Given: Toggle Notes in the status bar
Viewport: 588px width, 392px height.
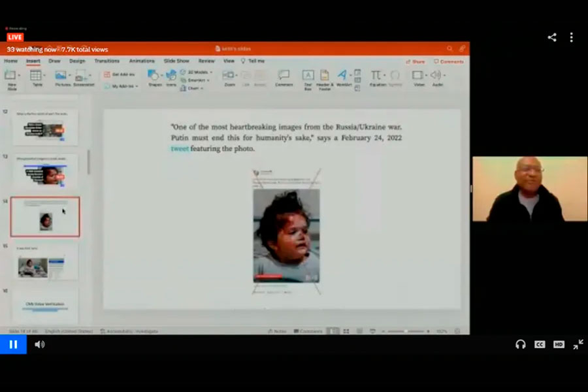Looking at the screenshot, I should click(x=278, y=331).
